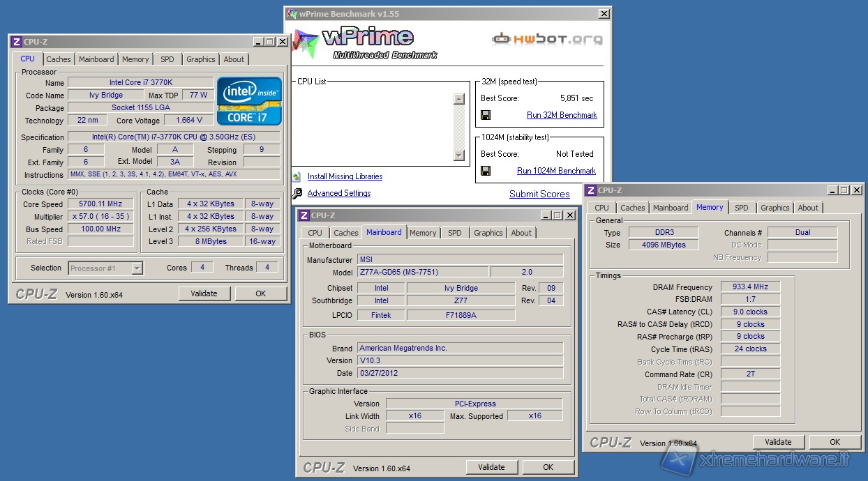Click OK in the Mainboard CPU-Z window
Image resolution: width=868 pixels, height=481 pixels.
(x=548, y=467)
